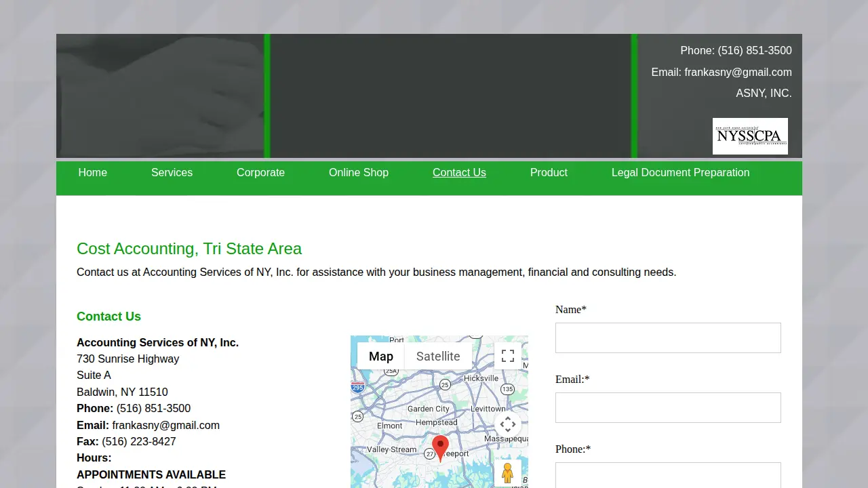The height and width of the screenshot is (488, 868).
Task: Open Legal Document Preparation page
Action: point(680,173)
